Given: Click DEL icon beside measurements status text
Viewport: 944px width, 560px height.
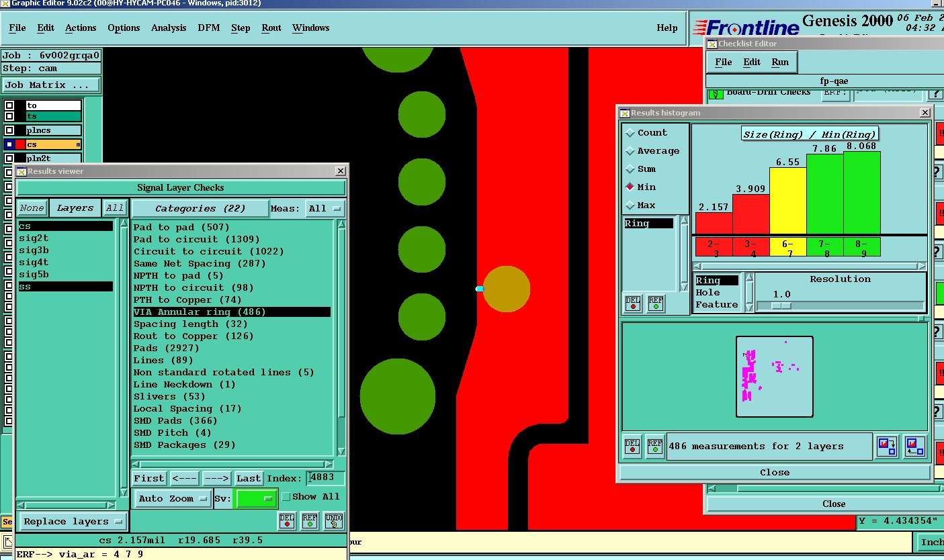Looking at the screenshot, I should [x=632, y=447].
